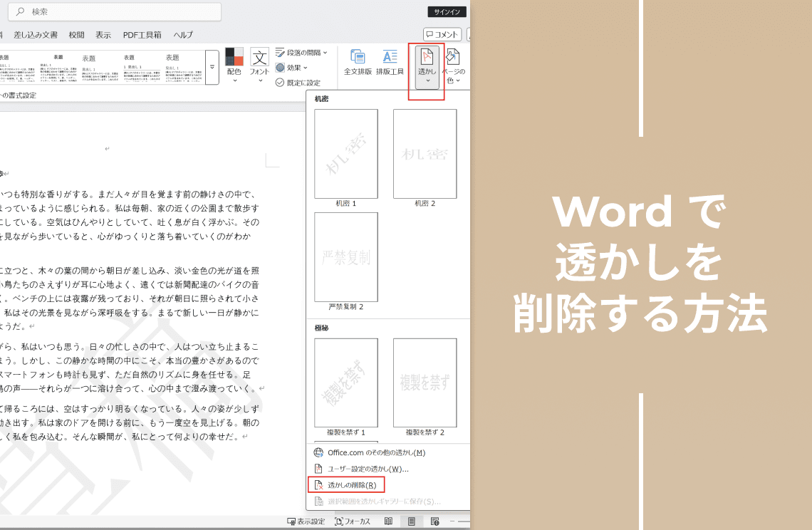The image size is (812, 530).
Task: Click the フォーカス focus mode icon
Action: [353, 521]
